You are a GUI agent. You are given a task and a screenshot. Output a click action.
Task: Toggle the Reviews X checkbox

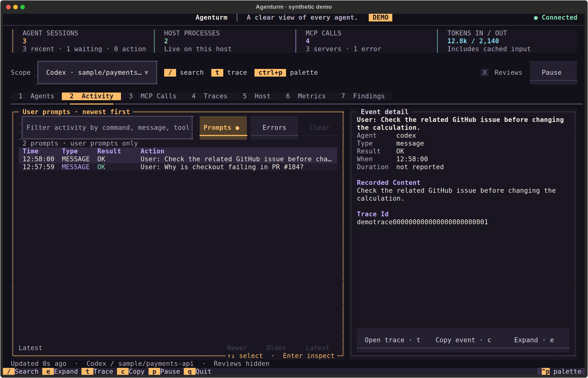pyautogui.click(x=484, y=73)
